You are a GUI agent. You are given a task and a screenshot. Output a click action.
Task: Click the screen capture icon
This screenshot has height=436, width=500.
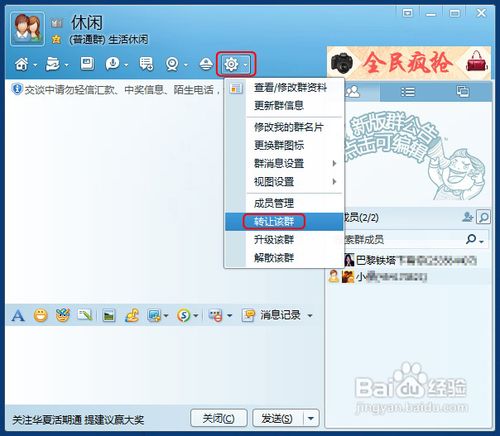[154, 315]
